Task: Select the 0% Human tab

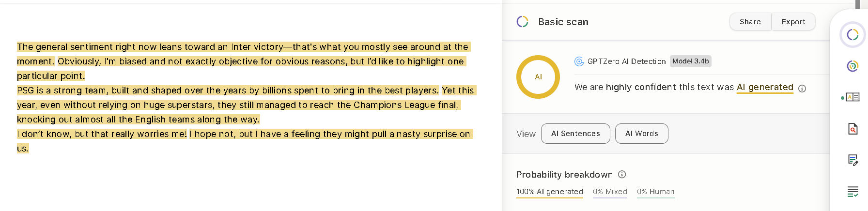Action: (656, 192)
